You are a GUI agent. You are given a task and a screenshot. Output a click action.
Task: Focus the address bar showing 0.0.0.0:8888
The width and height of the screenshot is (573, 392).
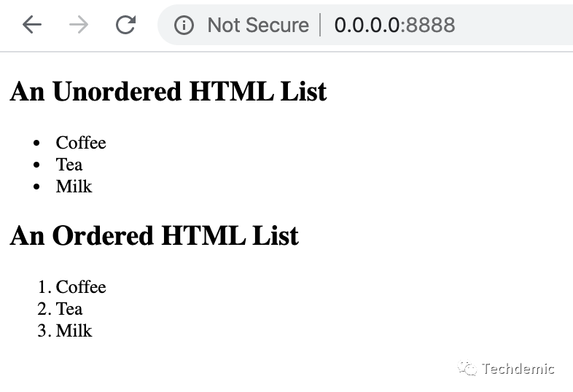[x=394, y=26]
